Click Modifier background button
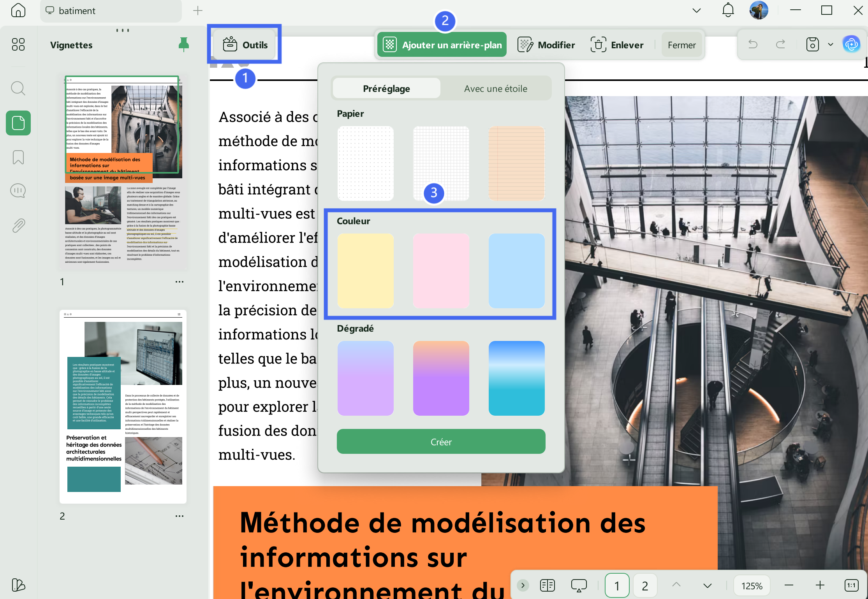Screen dimensions: 868x599 [546, 45]
